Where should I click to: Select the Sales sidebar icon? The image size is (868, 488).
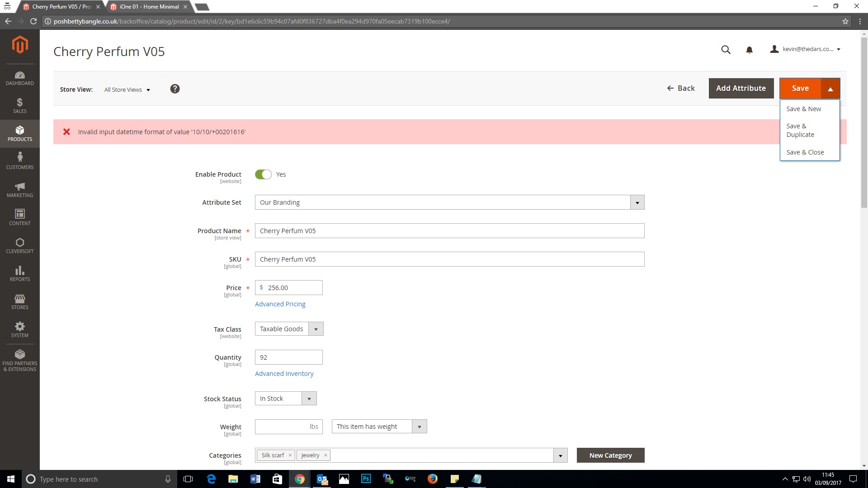pyautogui.click(x=20, y=106)
